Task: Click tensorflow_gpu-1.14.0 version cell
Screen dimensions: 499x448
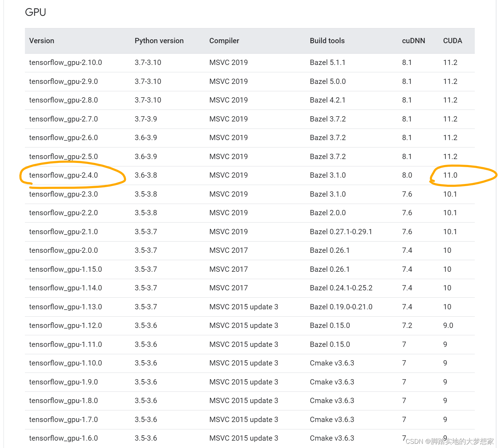Action: click(66, 288)
